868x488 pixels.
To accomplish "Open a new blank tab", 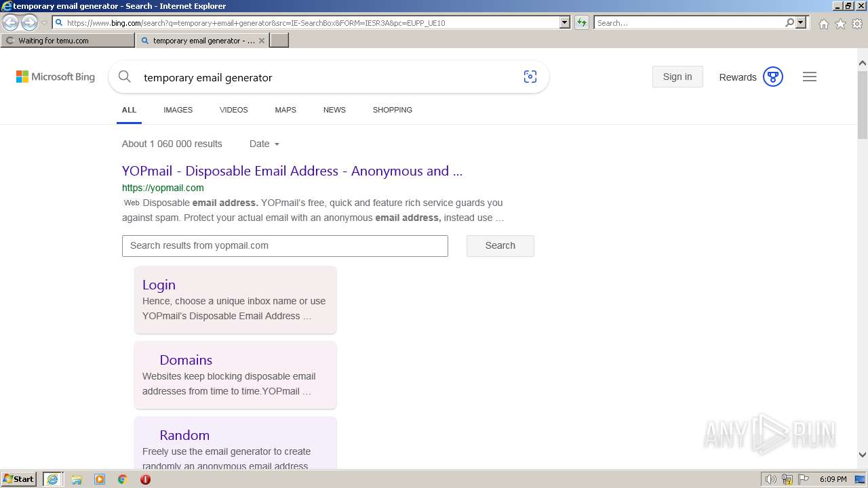I will (x=279, y=41).
